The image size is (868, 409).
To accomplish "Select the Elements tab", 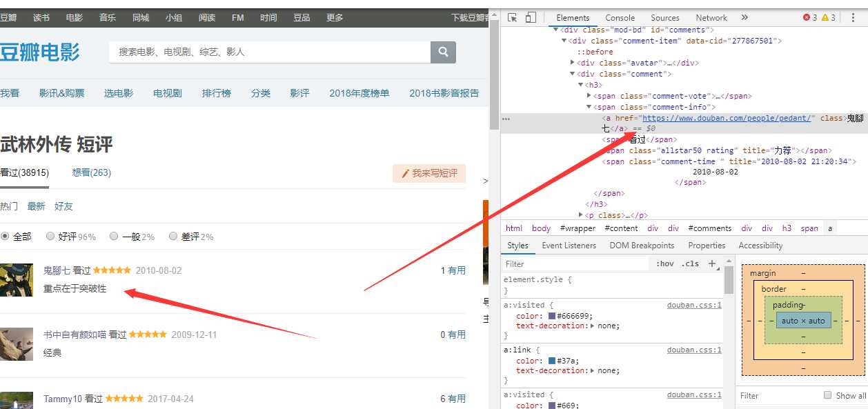I will pos(573,18).
